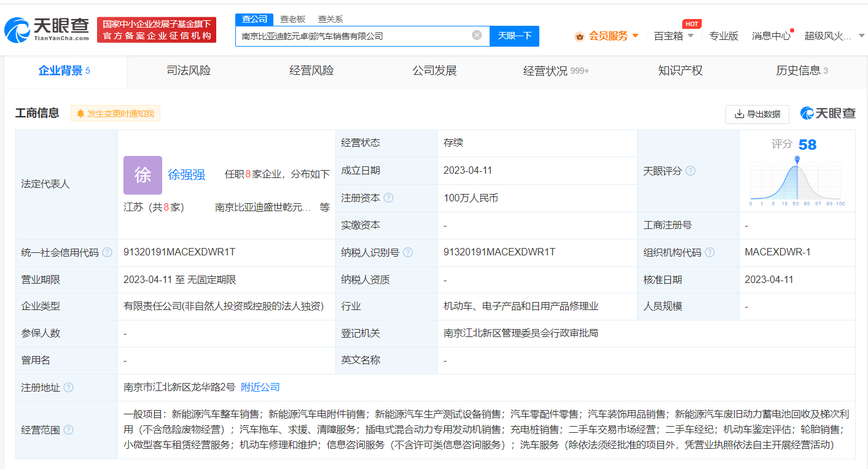Click the credit code 91320191MACEXDWR1T under 统一社会信用代码
Screen dimensions: 868x469
pos(179,252)
